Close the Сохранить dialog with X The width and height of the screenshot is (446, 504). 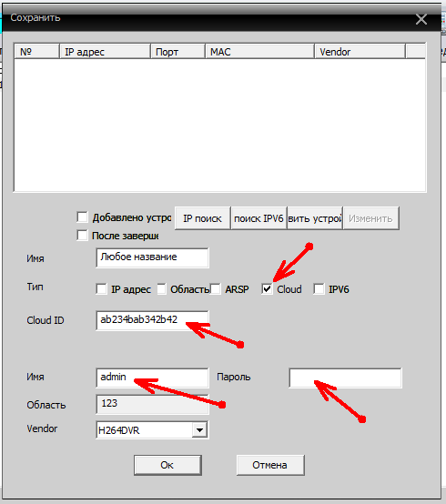pyautogui.click(x=421, y=19)
